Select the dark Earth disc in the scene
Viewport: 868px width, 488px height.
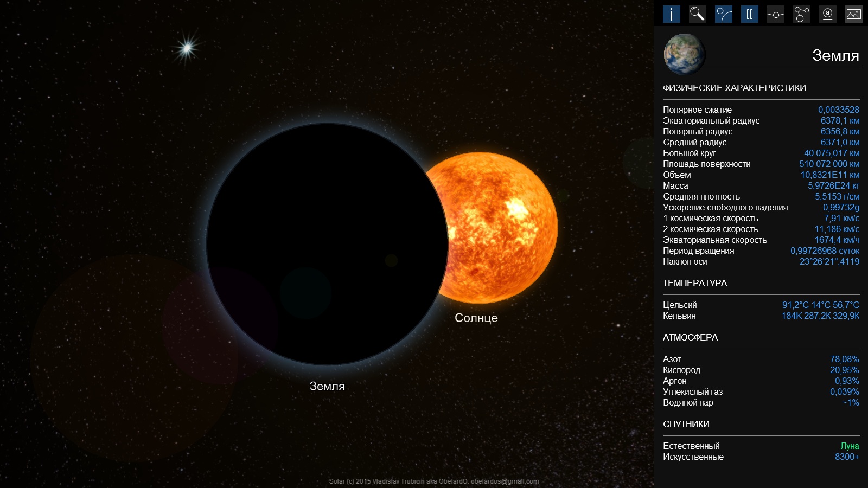click(327, 244)
